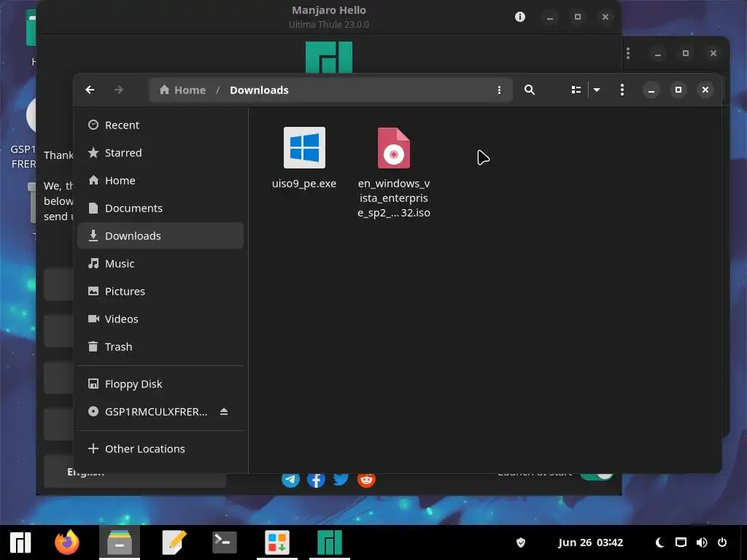This screenshot has height=560, width=747.
Task: Switch to Manjaro Hello in taskbar
Action: [330, 542]
